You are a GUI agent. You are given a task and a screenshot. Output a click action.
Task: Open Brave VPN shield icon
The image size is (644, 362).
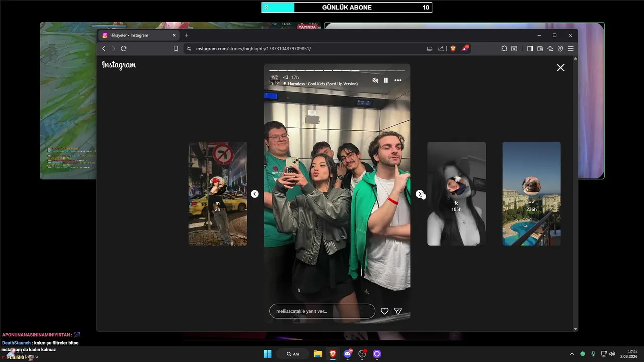point(560,49)
